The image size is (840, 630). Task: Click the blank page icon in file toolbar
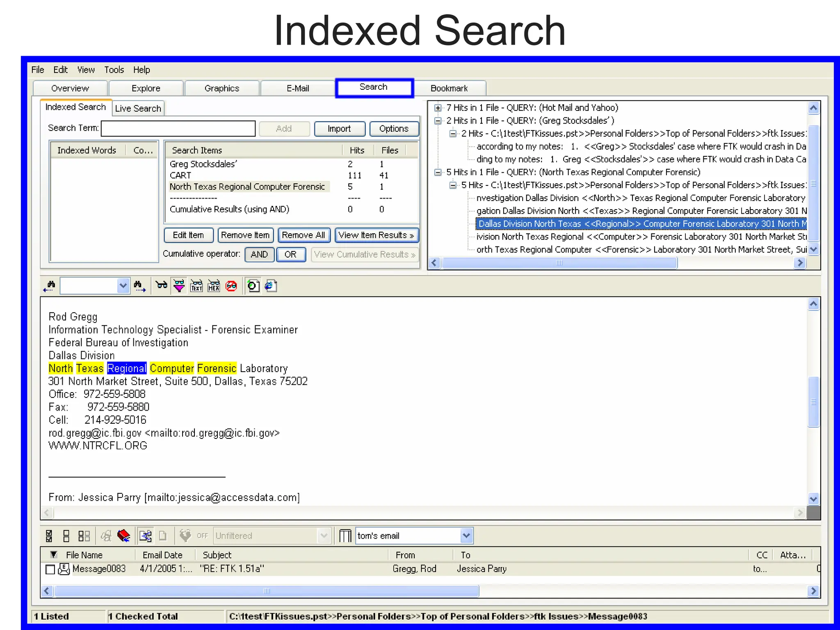tap(163, 536)
